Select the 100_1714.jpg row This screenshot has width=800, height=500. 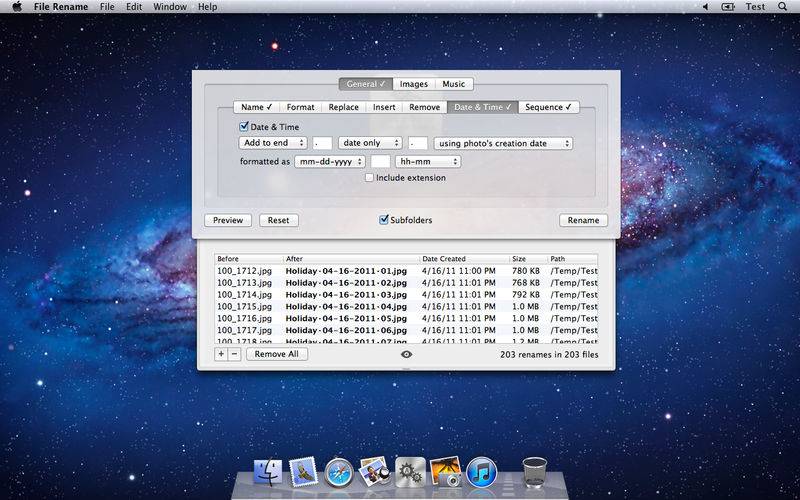coord(406,294)
